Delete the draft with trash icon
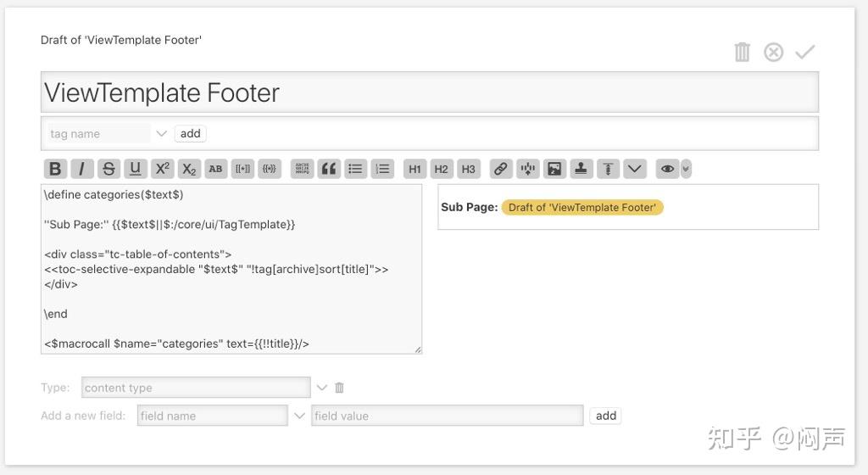 743,53
